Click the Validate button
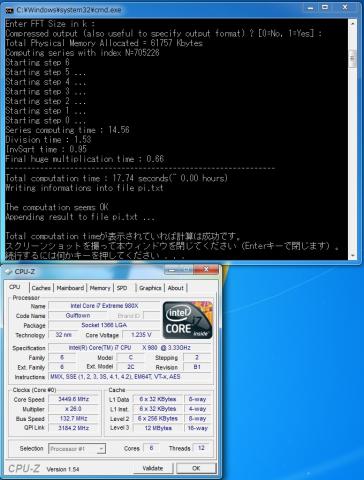Image resolution: width=364 pixels, height=480 pixels. pos(153,468)
